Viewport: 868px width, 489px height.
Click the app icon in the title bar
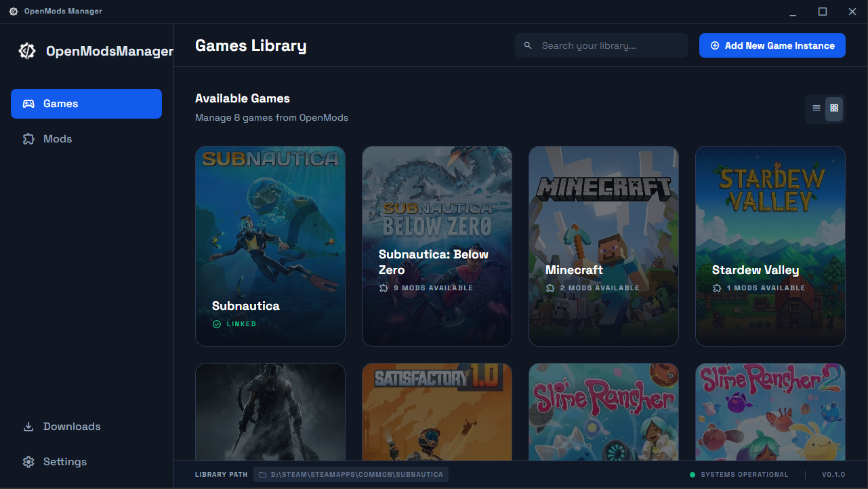(x=14, y=12)
